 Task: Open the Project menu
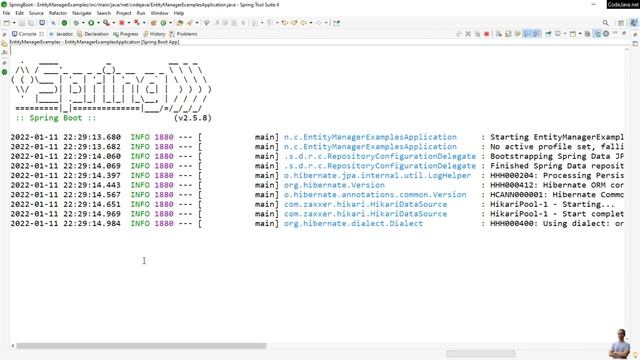click(x=123, y=13)
